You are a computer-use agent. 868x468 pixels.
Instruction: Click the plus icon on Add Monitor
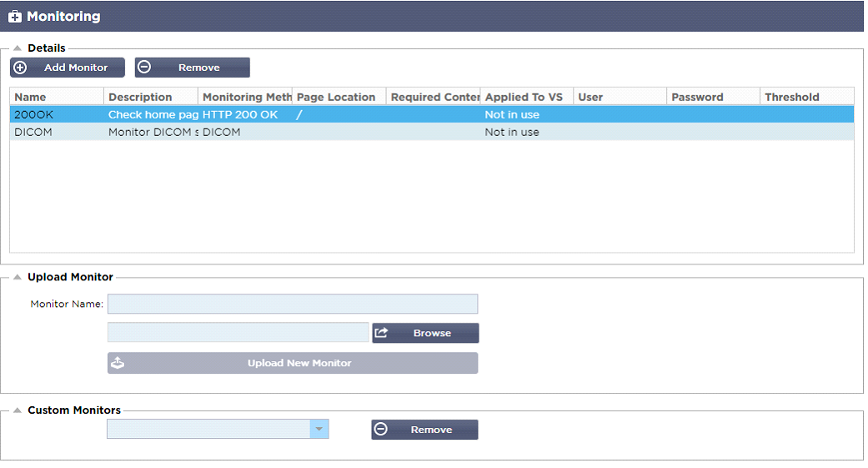coord(21,68)
